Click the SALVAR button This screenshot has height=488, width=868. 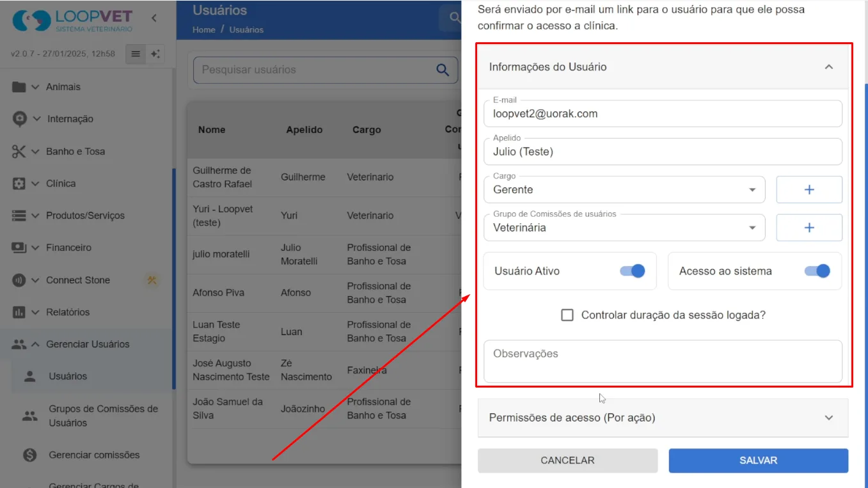coord(759,460)
